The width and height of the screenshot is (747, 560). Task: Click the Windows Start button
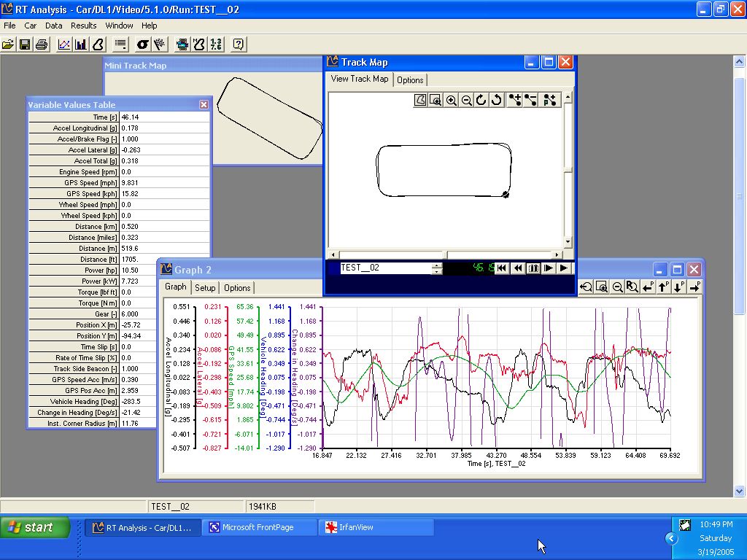click(x=35, y=527)
